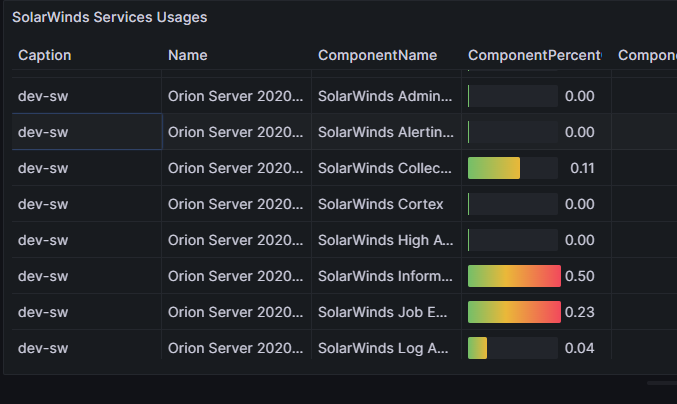This screenshot has width=677, height=404.
Task: Select dev-sw cell in SolarWinds Collector row
Action: click(x=87, y=168)
